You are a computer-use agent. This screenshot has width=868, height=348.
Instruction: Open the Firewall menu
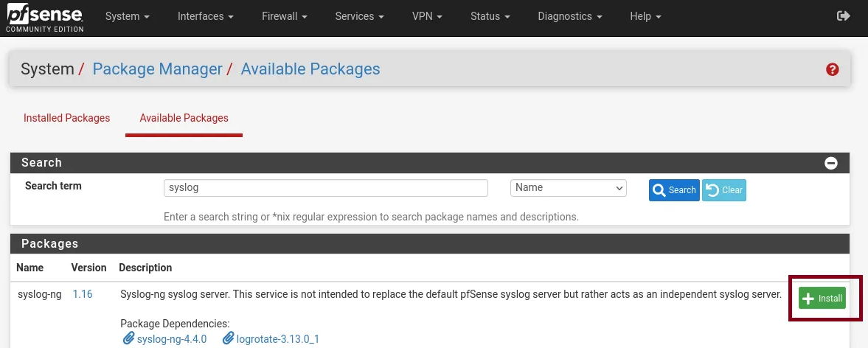click(285, 17)
